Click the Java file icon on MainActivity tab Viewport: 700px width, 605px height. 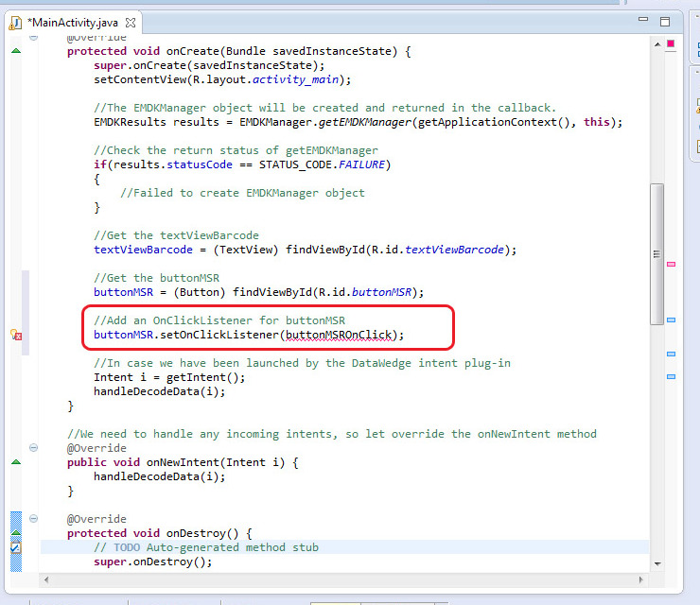(x=16, y=21)
